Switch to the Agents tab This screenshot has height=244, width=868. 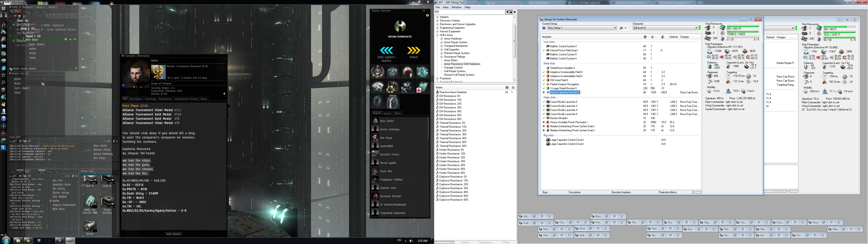click(387, 114)
